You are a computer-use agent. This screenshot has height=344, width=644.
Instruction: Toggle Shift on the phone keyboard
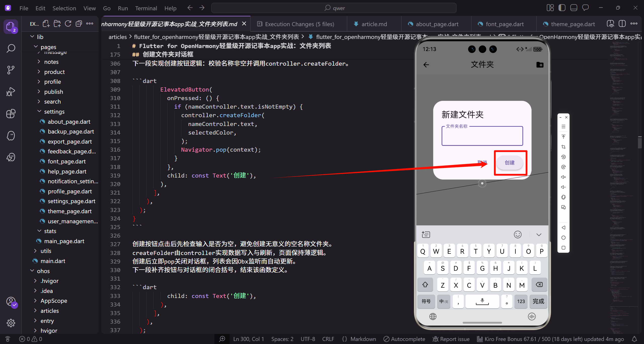(425, 285)
